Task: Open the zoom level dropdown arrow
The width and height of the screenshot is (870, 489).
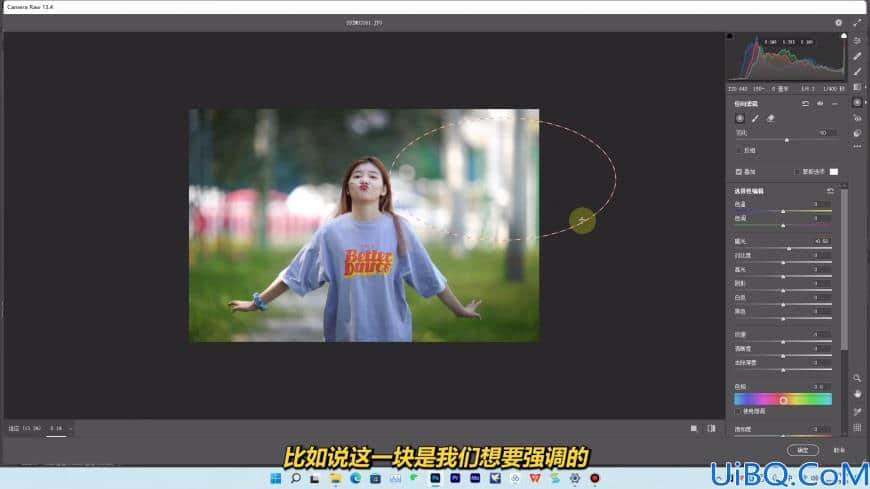Action: (x=70, y=428)
